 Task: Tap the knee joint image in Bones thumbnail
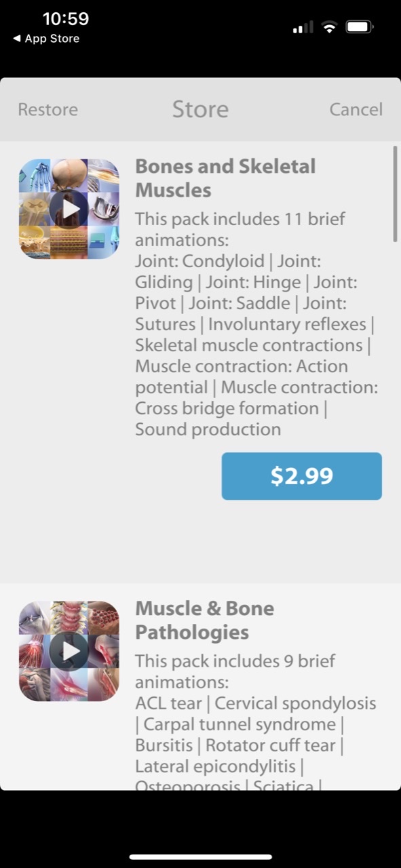tap(103, 243)
